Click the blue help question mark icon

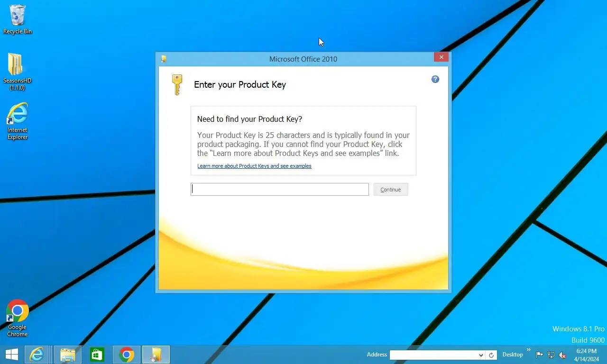435,79
